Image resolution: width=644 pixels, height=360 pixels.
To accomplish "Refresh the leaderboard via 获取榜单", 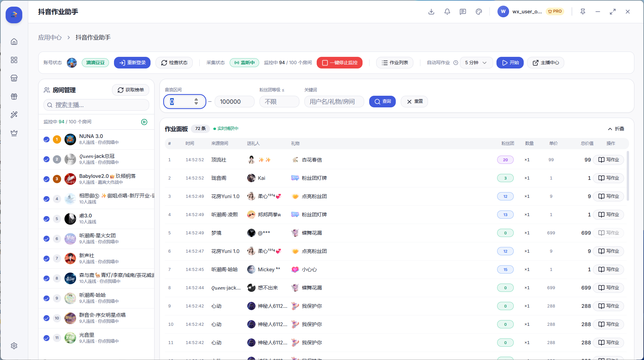I will coord(130,90).
